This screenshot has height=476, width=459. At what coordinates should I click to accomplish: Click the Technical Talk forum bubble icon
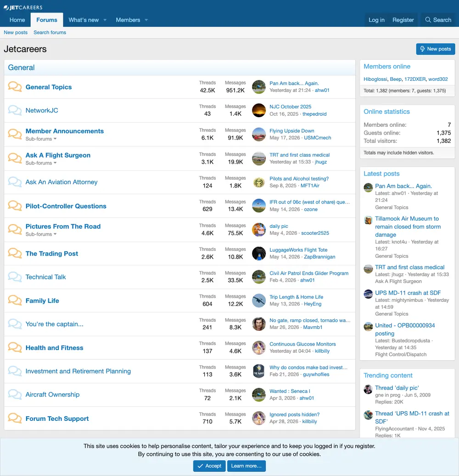(x=15, y=277)
